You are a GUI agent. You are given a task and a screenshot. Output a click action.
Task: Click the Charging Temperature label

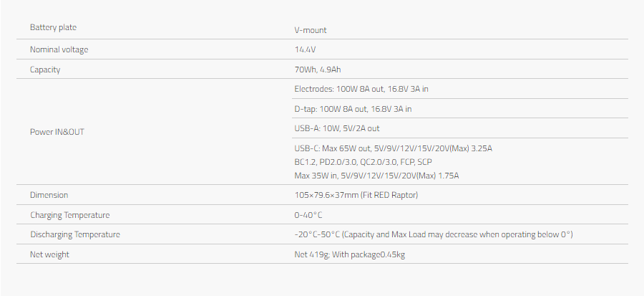[70, 215]
